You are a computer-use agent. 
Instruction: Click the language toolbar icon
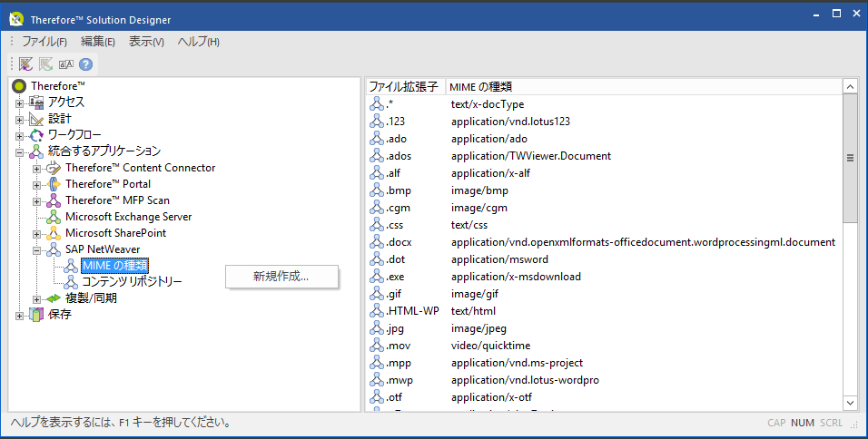click(66, 64)
